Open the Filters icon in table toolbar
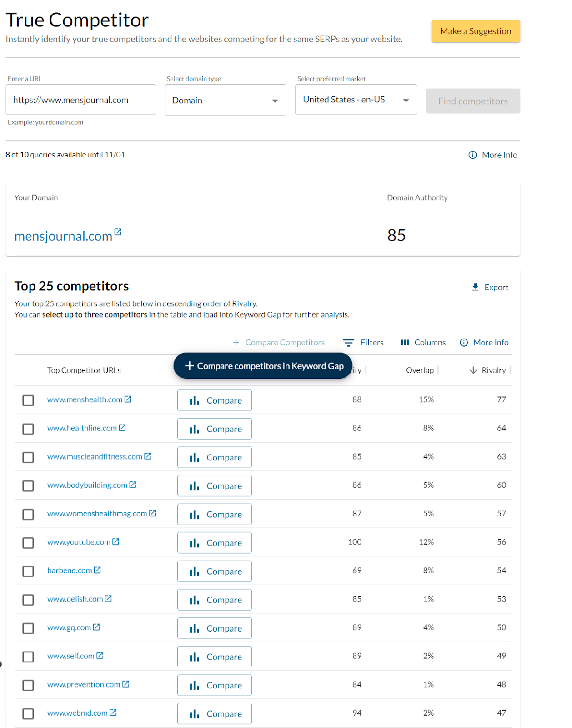Viewport: 572px width, 728px height. point(348,343)
